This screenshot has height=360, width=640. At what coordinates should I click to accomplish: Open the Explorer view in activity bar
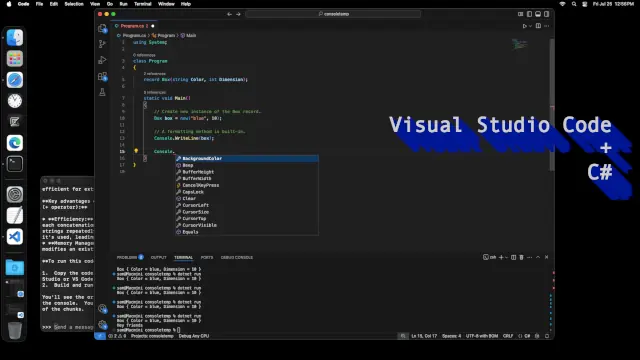point(102,28)
